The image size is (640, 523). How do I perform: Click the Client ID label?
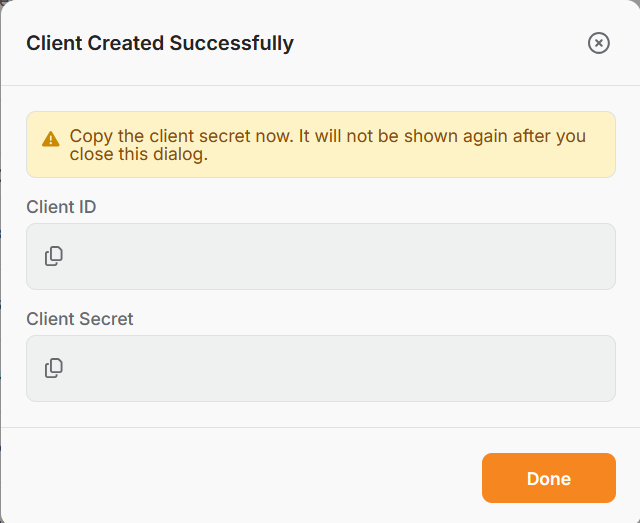tap(61, 207)
